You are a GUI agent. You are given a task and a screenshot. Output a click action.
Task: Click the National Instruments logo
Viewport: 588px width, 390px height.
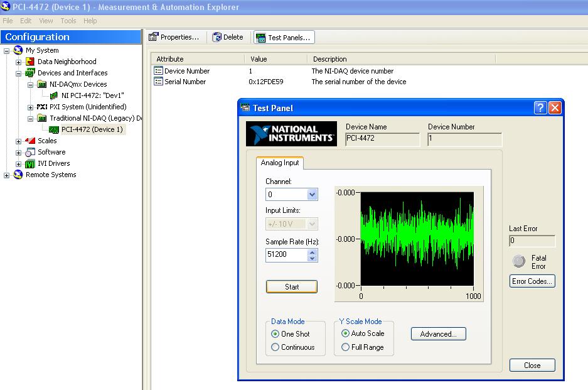point(291,134)
